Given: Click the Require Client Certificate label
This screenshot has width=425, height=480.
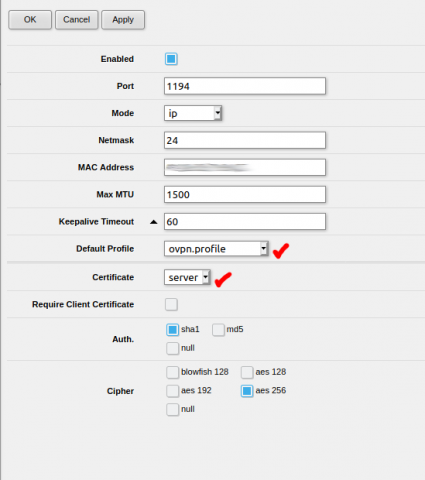Looking at the screenshot, I should [x=83, y=304].
